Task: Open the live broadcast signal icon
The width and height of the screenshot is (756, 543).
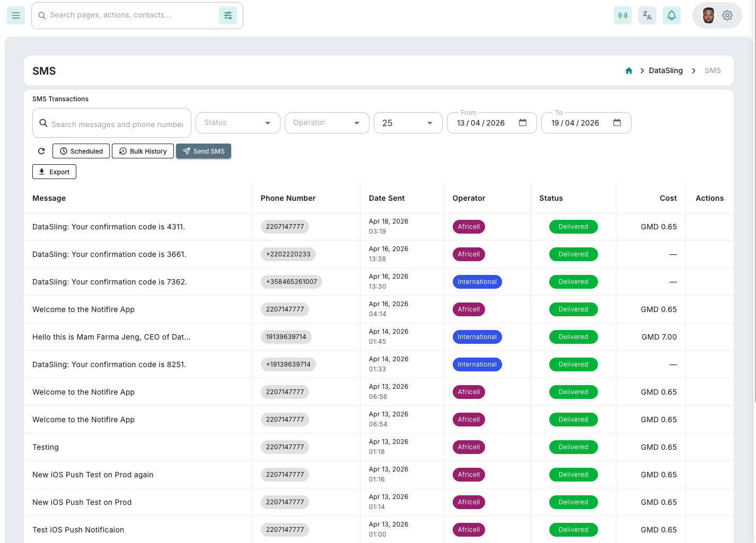Action: pyautogui.click(x=623, y=15)
